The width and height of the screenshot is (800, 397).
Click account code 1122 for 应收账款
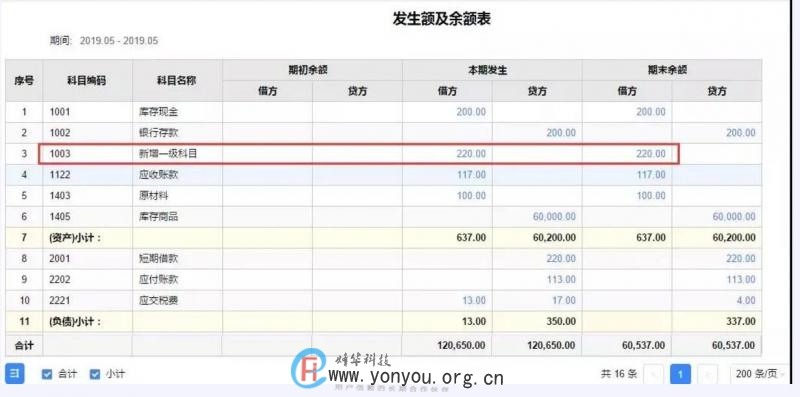[60, 175]
